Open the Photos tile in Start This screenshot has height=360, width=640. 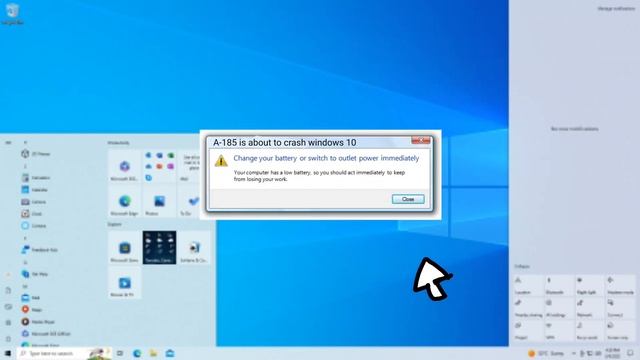[x=159, y=201]
